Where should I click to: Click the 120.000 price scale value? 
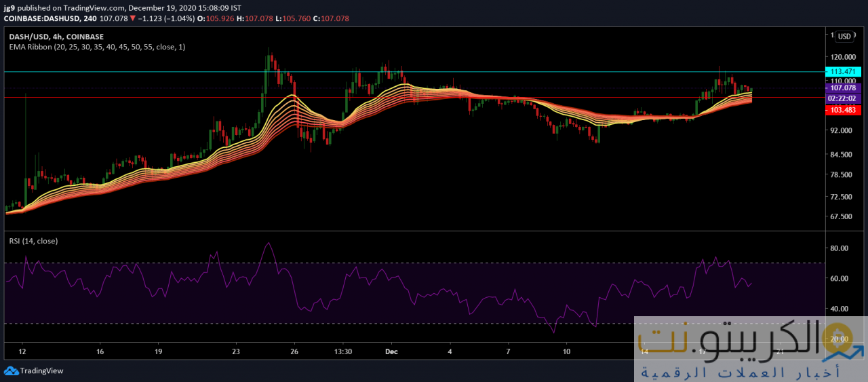(841, 57)
